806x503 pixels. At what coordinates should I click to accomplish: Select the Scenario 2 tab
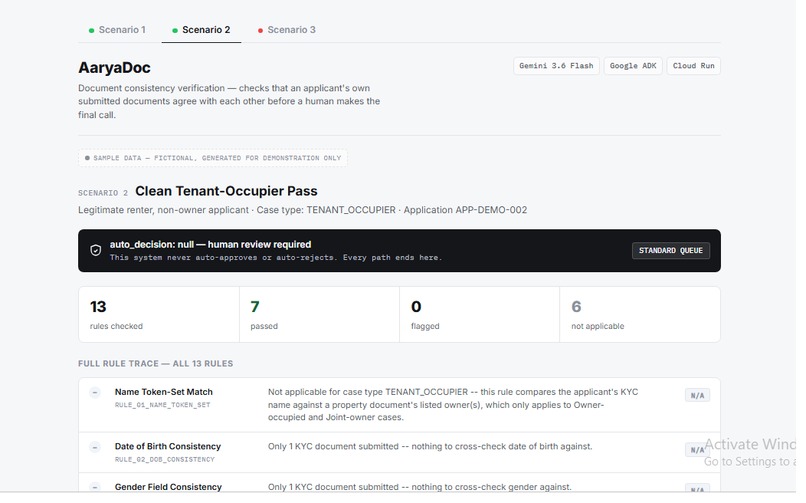(x=202, y=30)
